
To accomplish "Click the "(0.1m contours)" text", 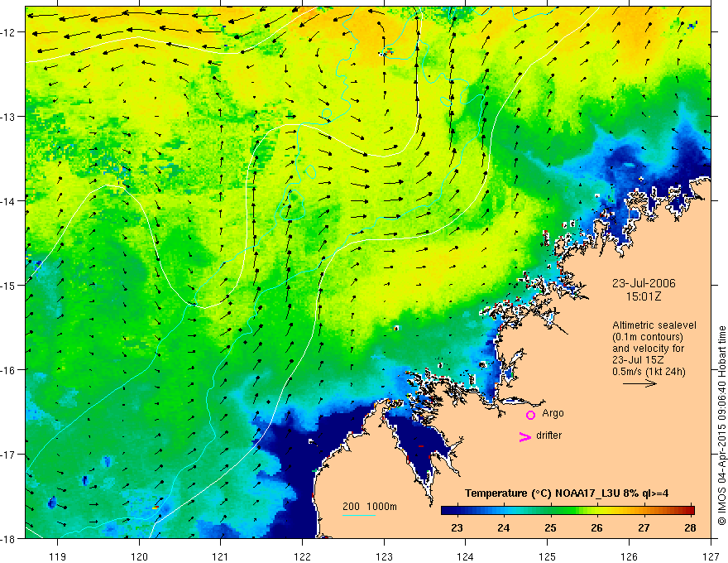I will tap(648, 337).
